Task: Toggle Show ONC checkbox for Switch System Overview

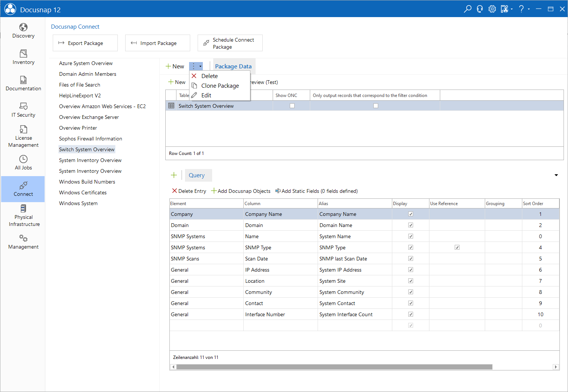Action: click(x=292, y=106)
